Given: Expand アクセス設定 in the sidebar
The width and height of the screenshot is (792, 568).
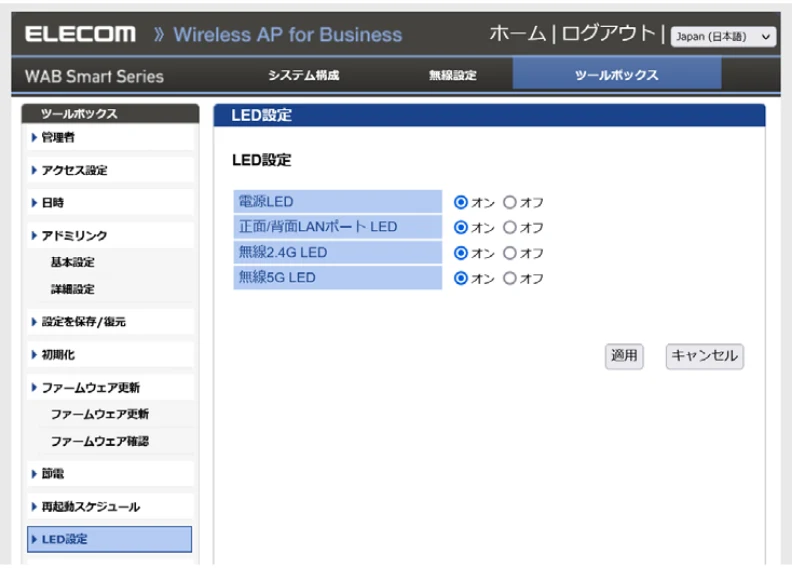Looking at the screenshot, I should tap(110, 170).
